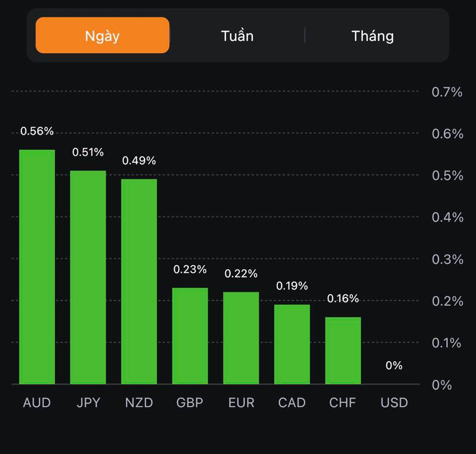
Task: Click the USD currency label
Action: [394, 403]
